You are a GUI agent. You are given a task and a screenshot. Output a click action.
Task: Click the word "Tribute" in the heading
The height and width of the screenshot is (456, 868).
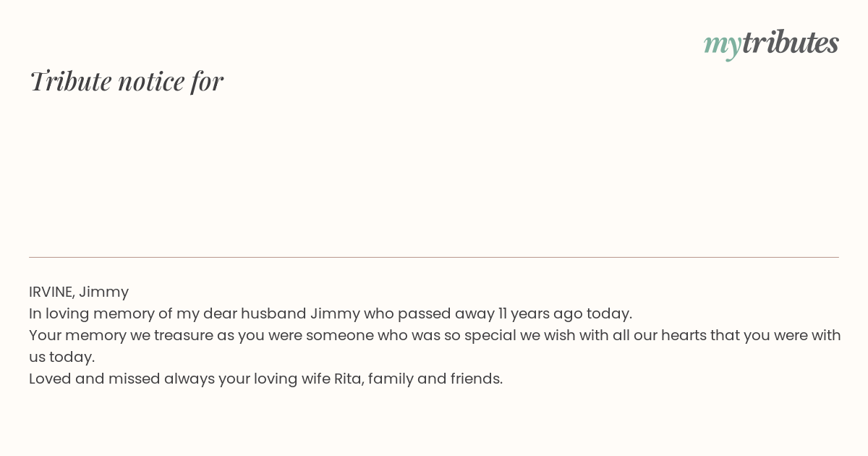(70, 81)
